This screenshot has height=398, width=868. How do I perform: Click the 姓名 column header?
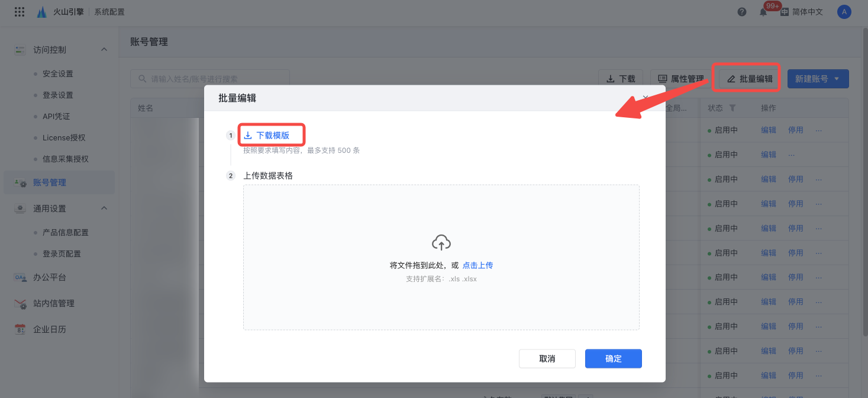click(146, 108)
